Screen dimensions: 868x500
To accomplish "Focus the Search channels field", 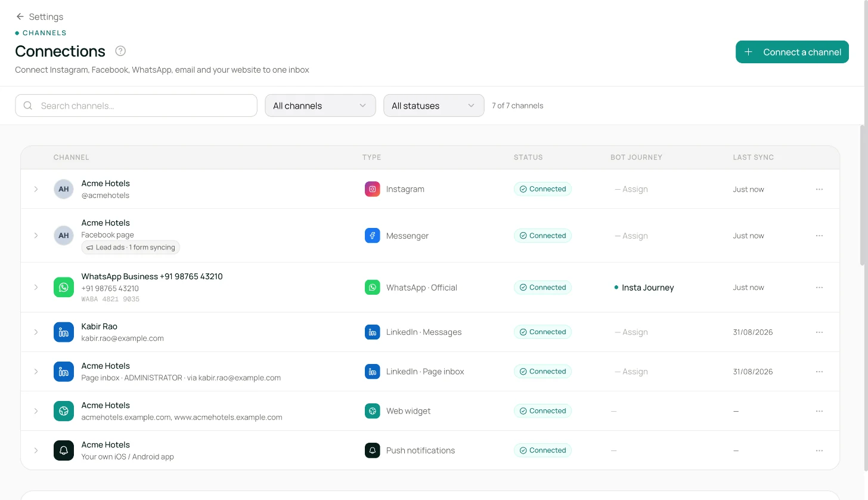I will click(136, 106).
